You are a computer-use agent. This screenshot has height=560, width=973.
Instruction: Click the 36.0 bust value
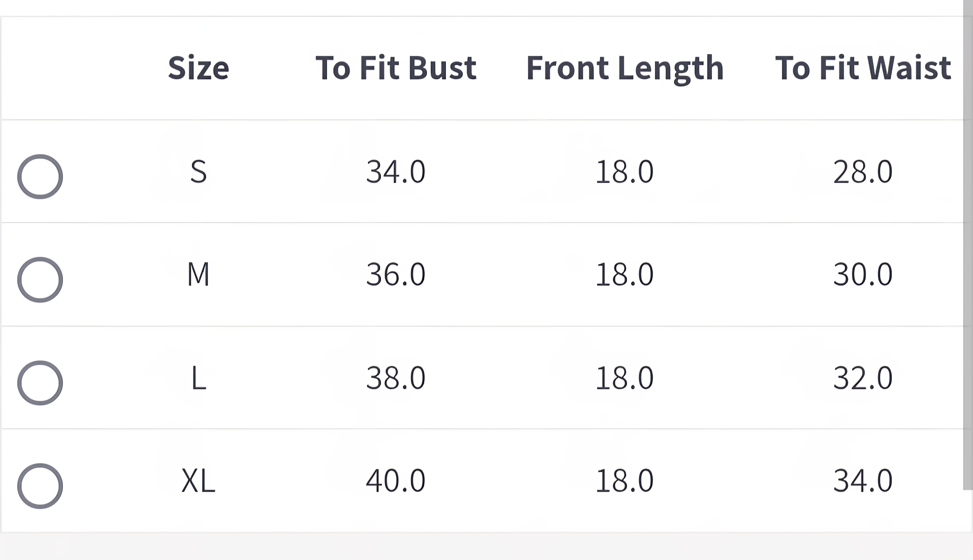coord(396,274)
